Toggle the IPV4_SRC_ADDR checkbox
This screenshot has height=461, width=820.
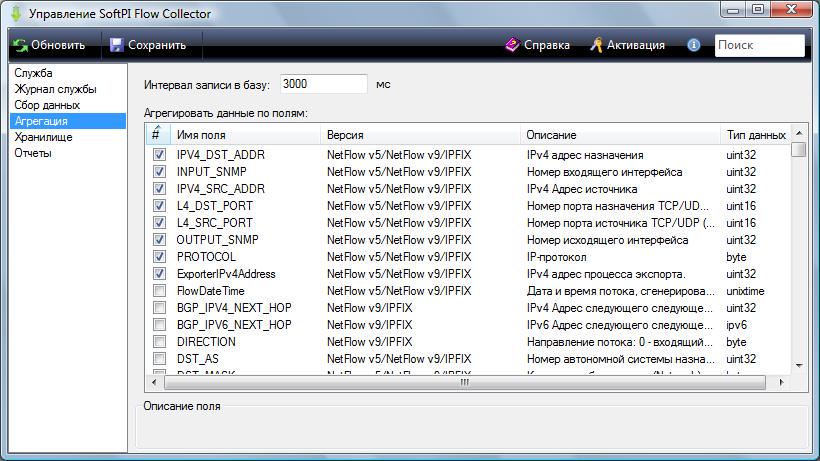pos(160,189)
